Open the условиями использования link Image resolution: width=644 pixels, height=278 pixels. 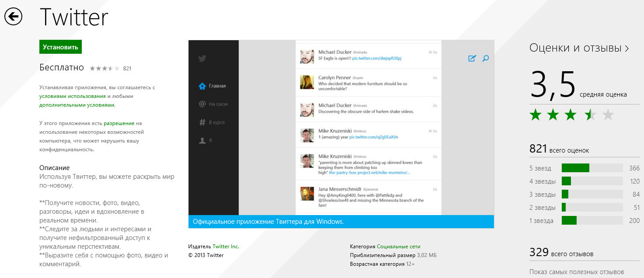point(72,96)
